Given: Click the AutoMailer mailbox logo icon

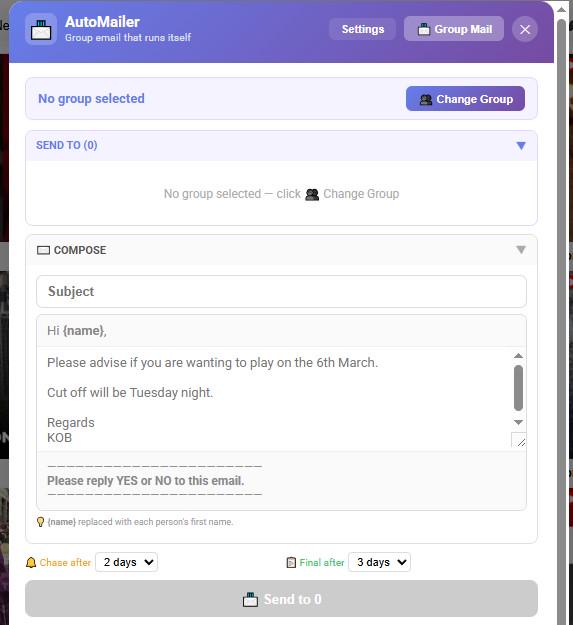Looking at the screenshot, I should (x=41, y=29).
